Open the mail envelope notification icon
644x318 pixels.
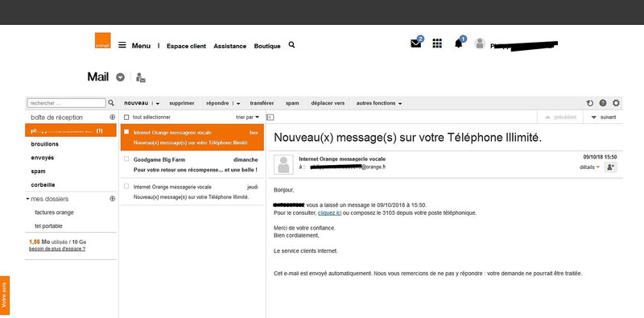(x=416, y=43)
